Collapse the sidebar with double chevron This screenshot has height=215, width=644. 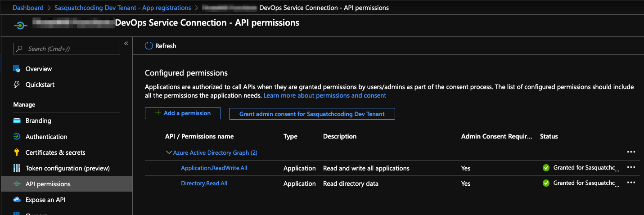click(x=126, y=43)
